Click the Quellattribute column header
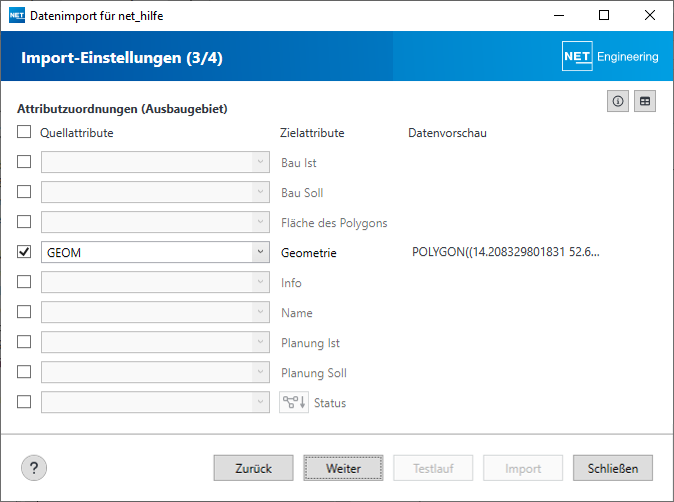The image size is (674, 502). point(77,133)
